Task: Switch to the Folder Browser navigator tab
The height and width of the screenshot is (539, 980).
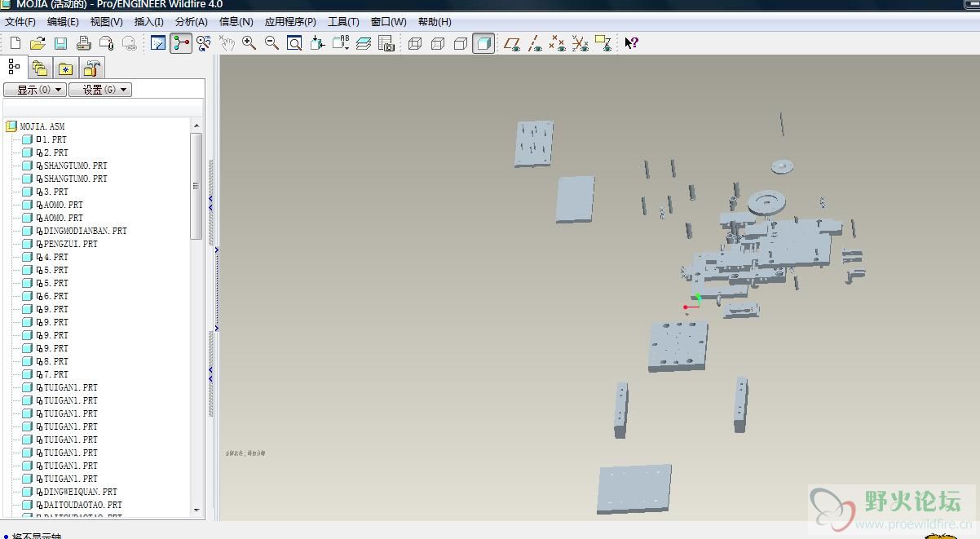Action: click(40, 68)
